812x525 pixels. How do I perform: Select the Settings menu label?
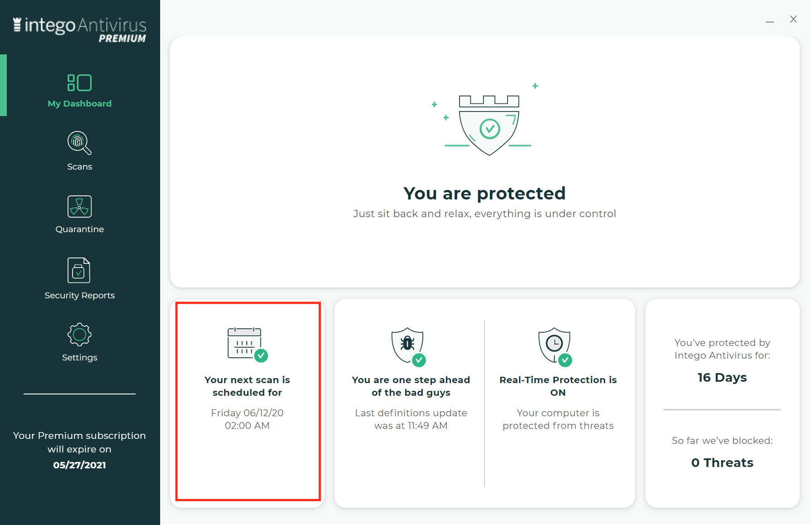79,357
